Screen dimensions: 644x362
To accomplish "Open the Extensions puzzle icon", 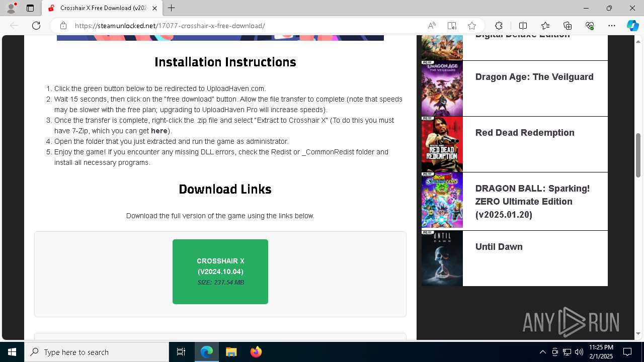I will (x=499, y=26).
